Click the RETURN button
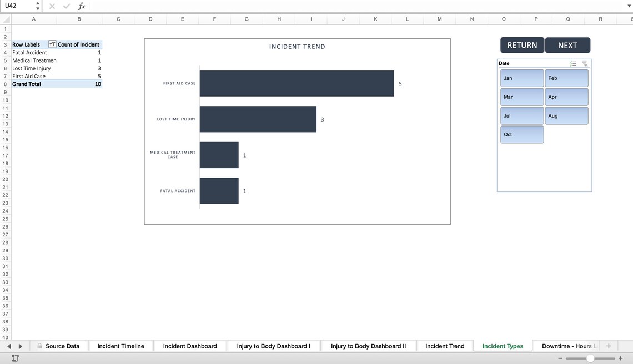This screenshot has height=364, width=633. pos(522,45)
